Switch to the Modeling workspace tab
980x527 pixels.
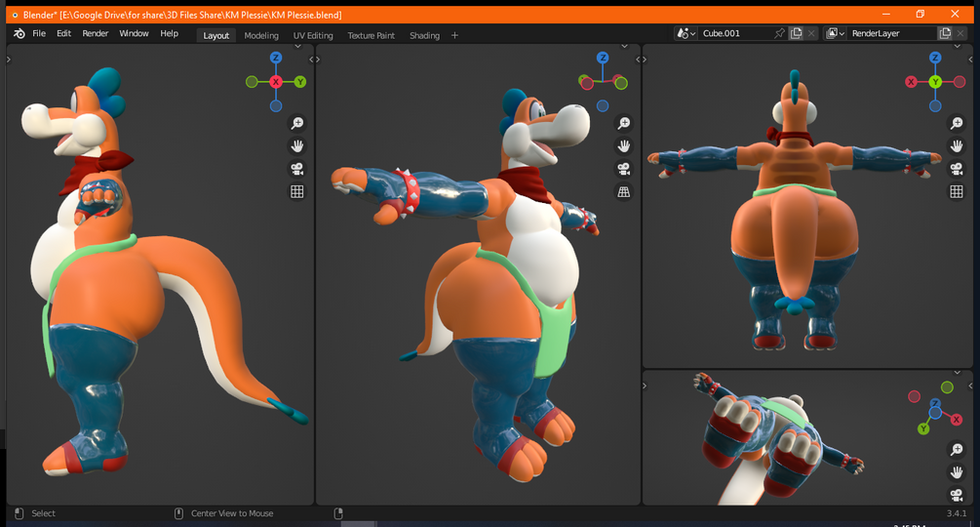[x=261, y=36]
